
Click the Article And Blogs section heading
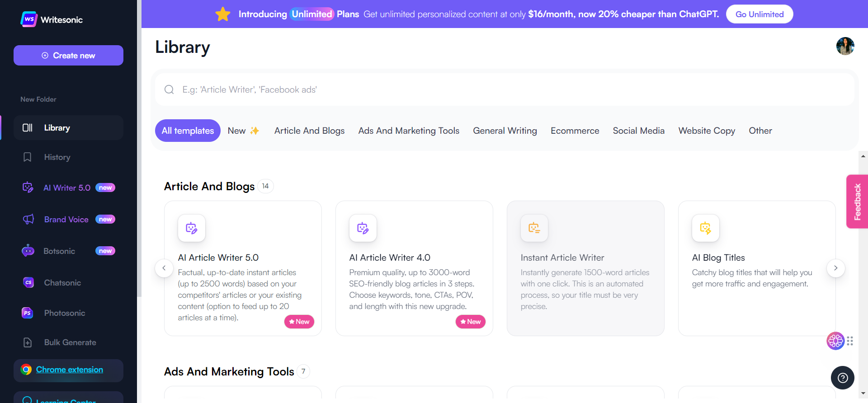coord(209,186)
